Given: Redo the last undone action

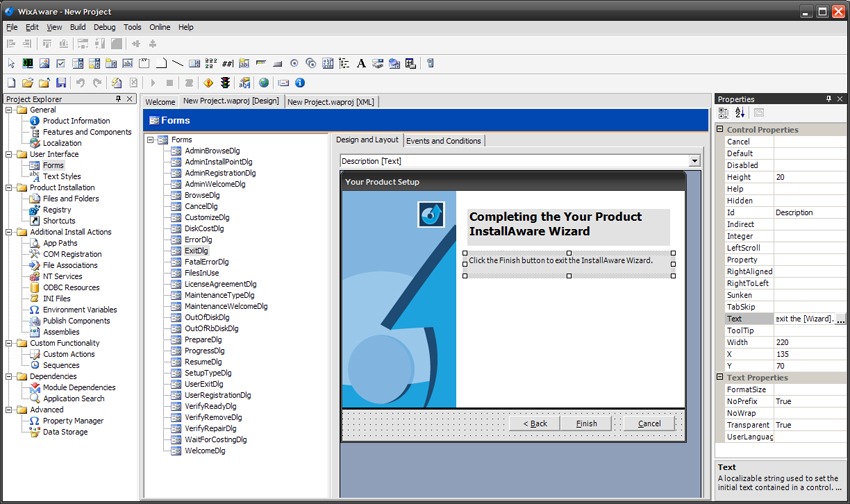Looking at the screenshot, I should [97, 83].
